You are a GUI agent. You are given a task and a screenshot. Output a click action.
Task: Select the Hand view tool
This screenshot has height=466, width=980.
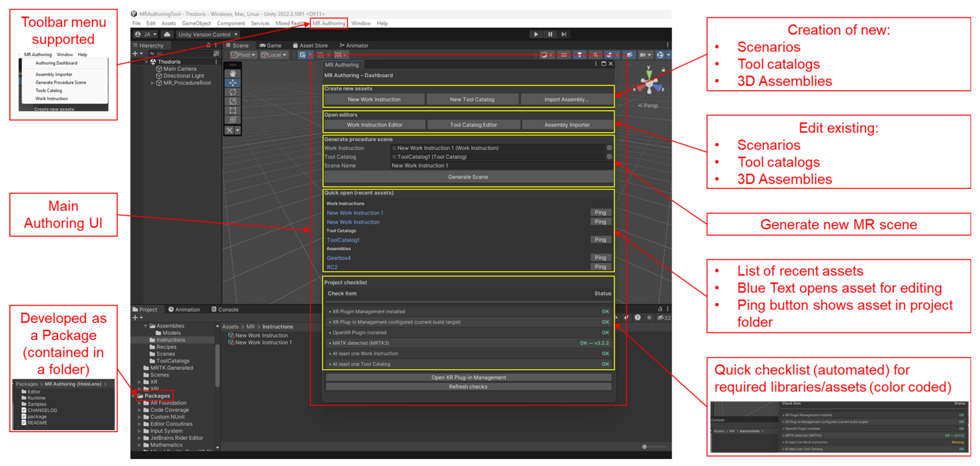[232, 74]
